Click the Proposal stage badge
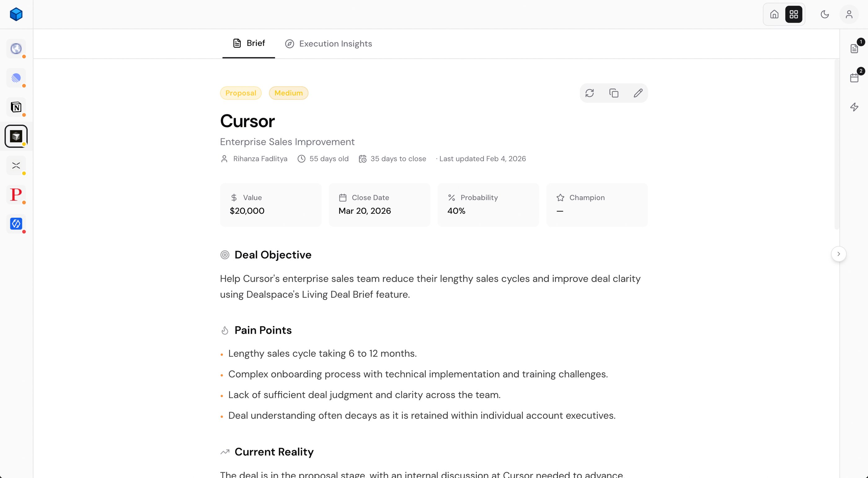 click(241, 93)
